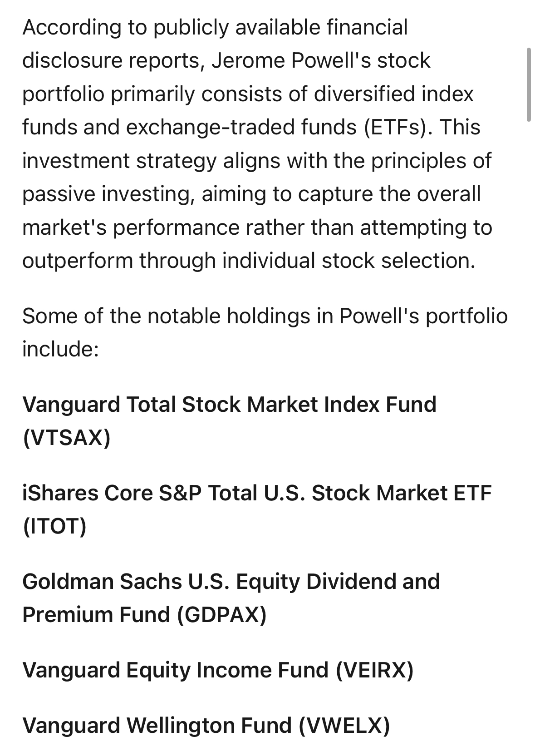Select iShares Core S&P Total U.S. Stock Market ETF

click(257, 509)
